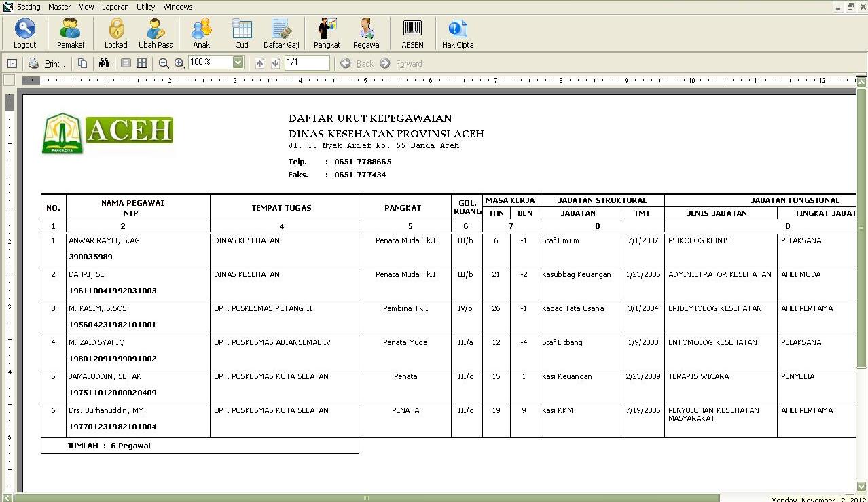Open the Utility menu

[x=145, y=7]
